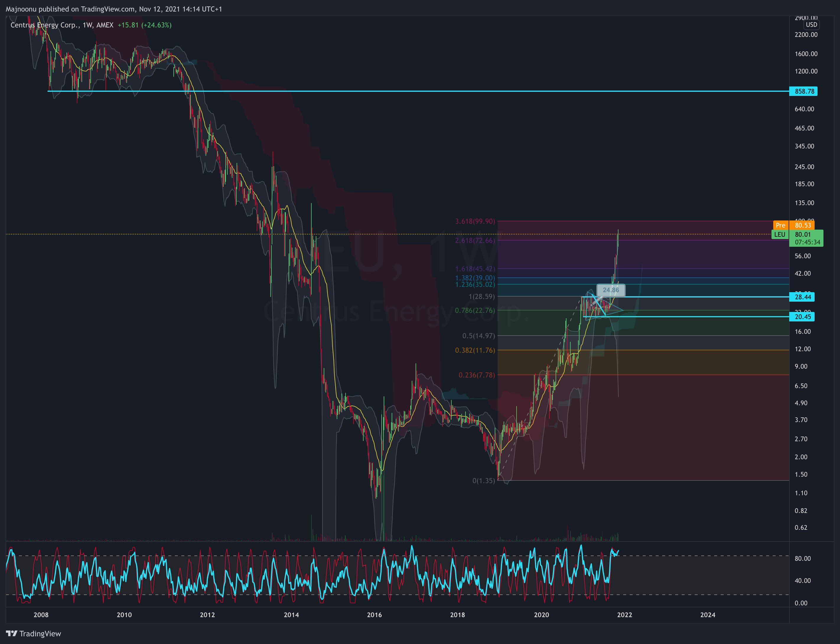Click the USD currency badge
Viewport: 840px width, 644px height.
click(811, 24)
